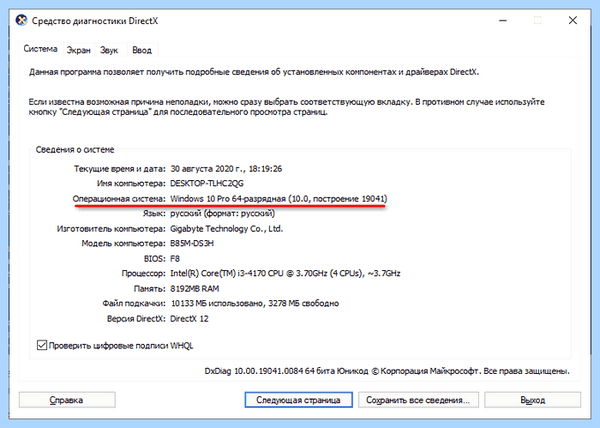The image size is (600, 428).
Task: Click the disabled maximize button
Action: click(x=538, y=20)
